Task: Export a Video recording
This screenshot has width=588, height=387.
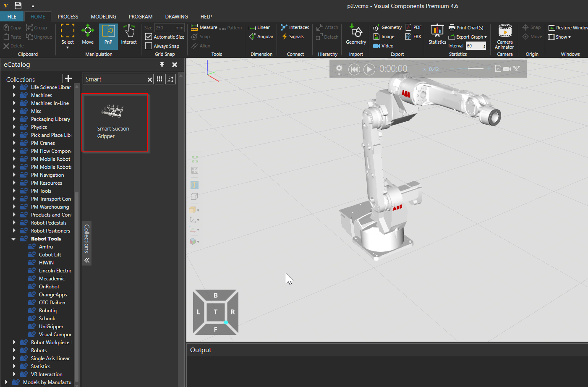Action: tap(383, 46)
